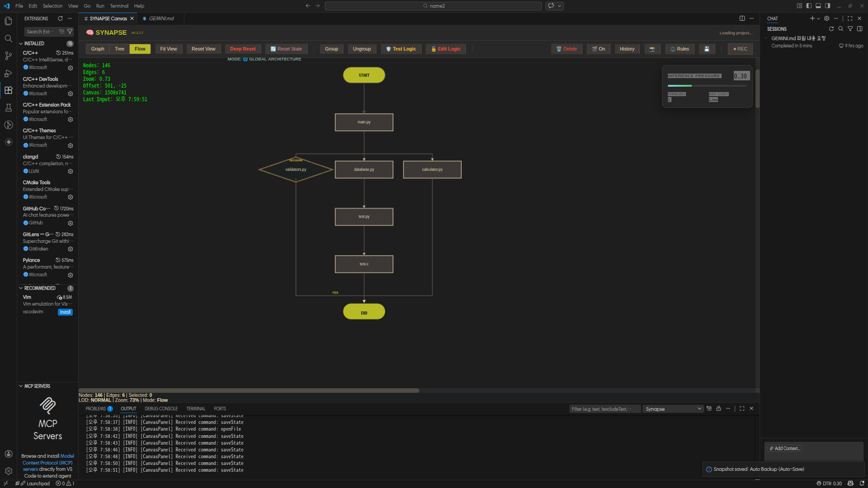
Task: Click the camera snapshot icon in the toolbar
Action: click(x=652, y=49)
